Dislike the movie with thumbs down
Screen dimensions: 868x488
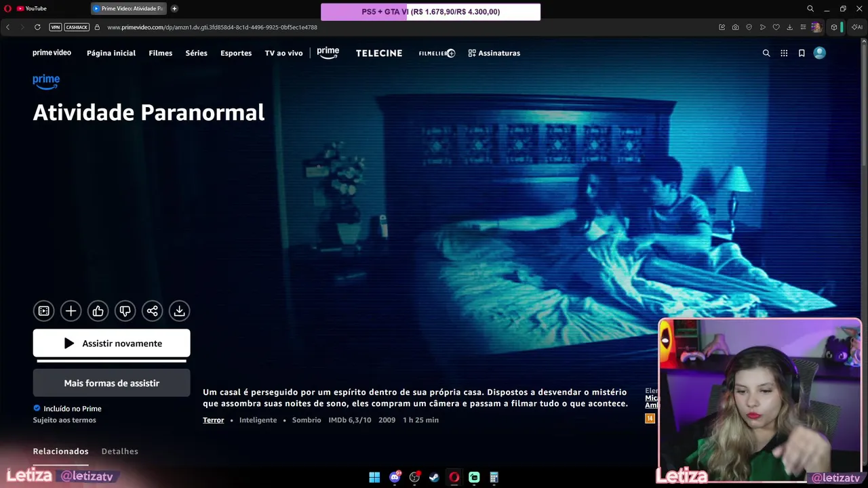pos(125,311)
